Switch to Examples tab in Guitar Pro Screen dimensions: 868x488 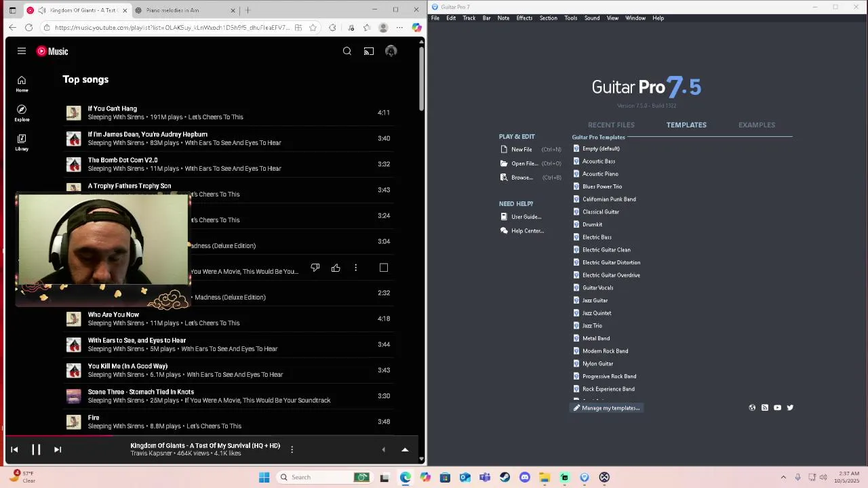point(757,125)
